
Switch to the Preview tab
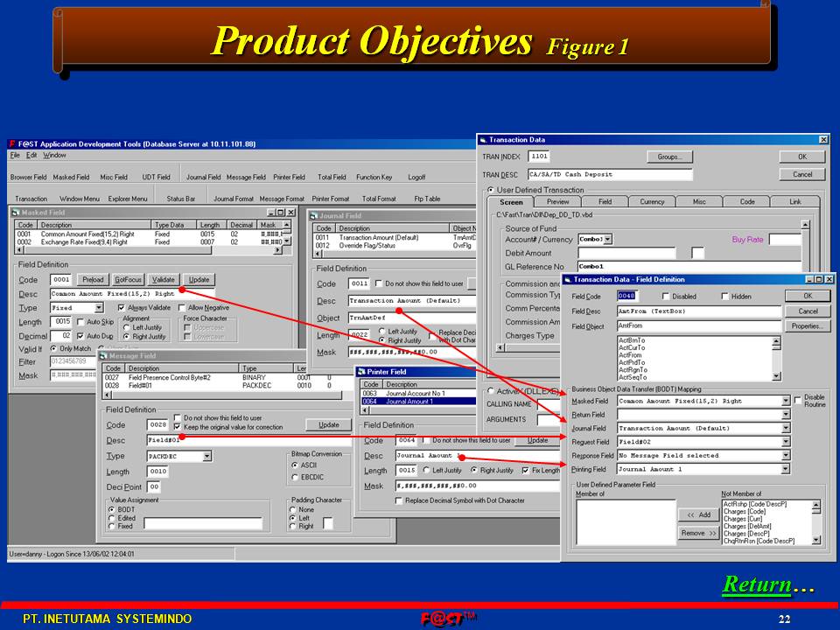tap(558, 201)
